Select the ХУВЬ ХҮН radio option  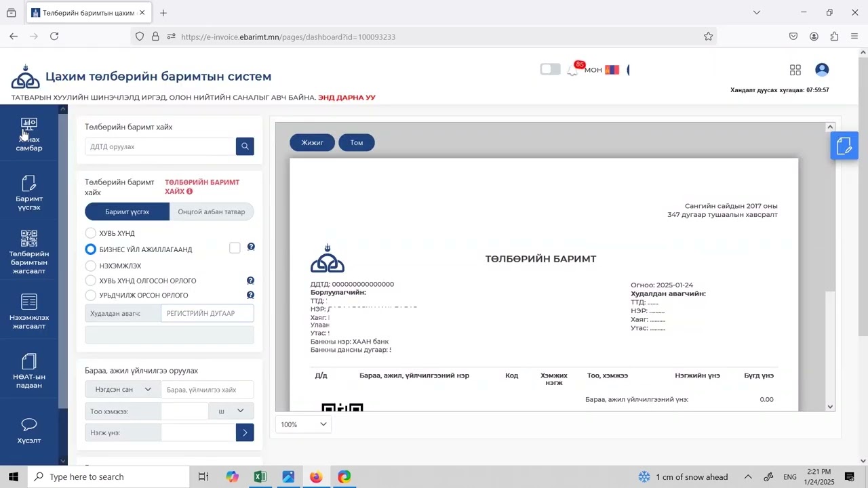click(90, 233)
